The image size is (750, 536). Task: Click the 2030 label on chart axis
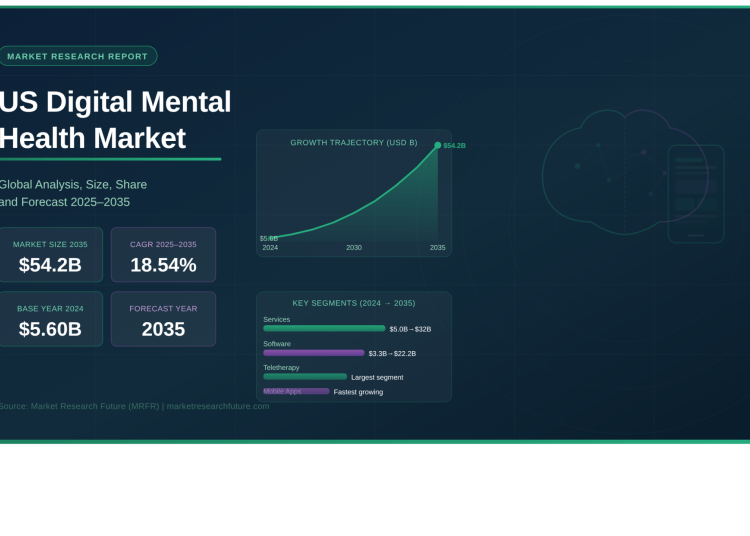click(354, 247)
